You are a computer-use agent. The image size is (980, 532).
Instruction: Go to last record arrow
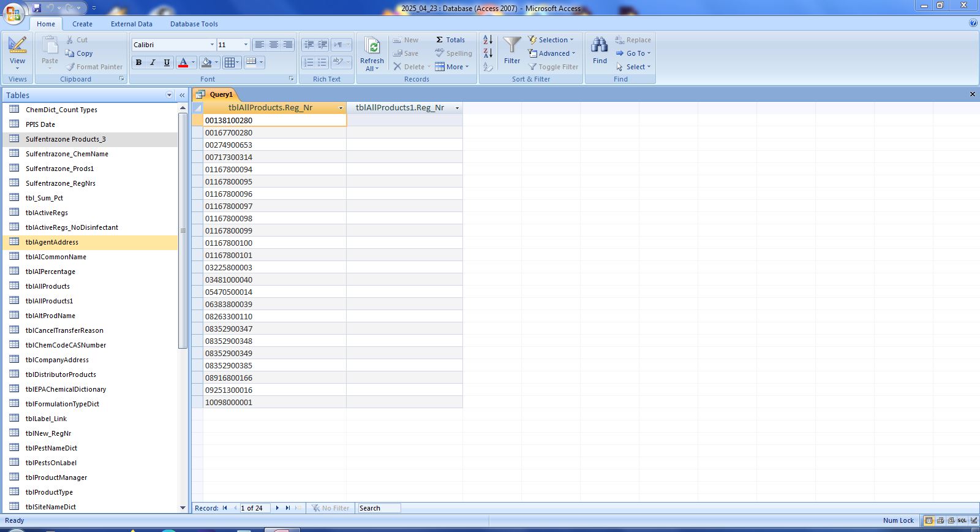288,508
